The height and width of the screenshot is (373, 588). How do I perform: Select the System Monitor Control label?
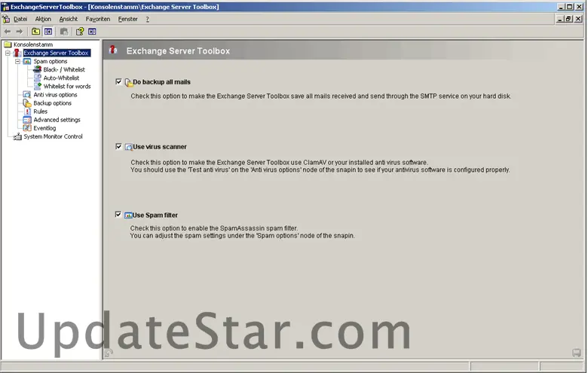pos(53,136)
